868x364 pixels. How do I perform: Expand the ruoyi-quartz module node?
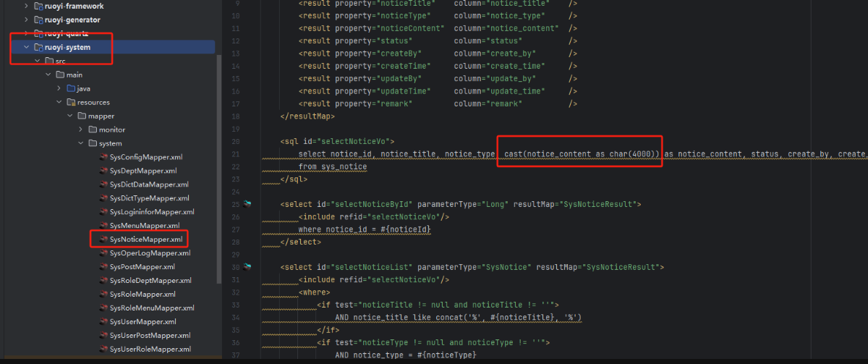coord(27,33)
